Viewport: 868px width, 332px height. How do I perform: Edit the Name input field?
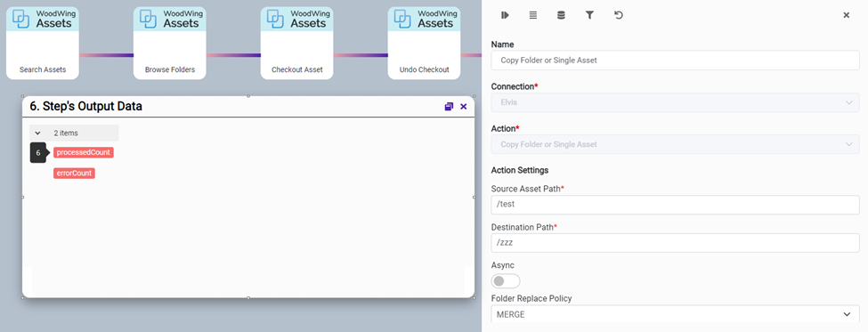pos(676,61)
